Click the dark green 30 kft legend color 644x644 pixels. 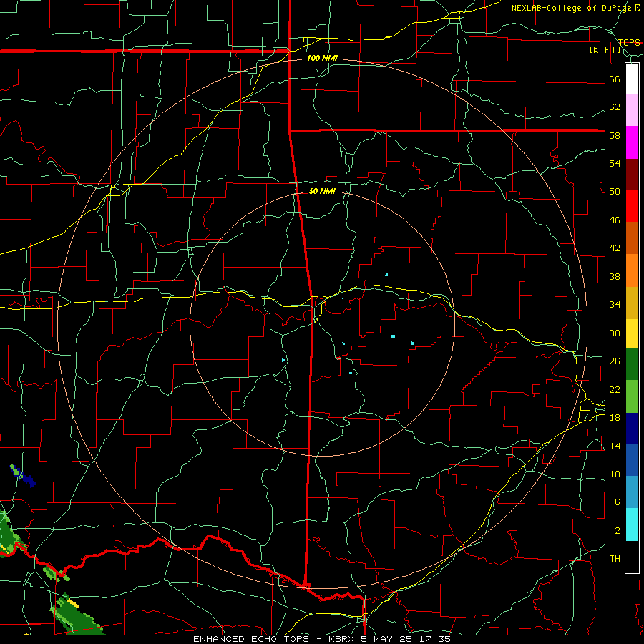632,364
